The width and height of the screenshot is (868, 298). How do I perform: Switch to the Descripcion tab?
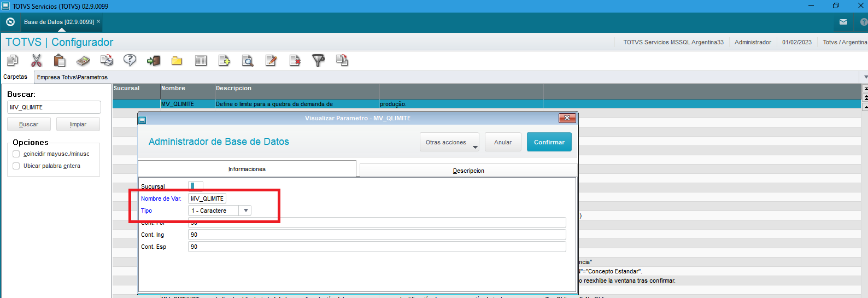(468, 171)
